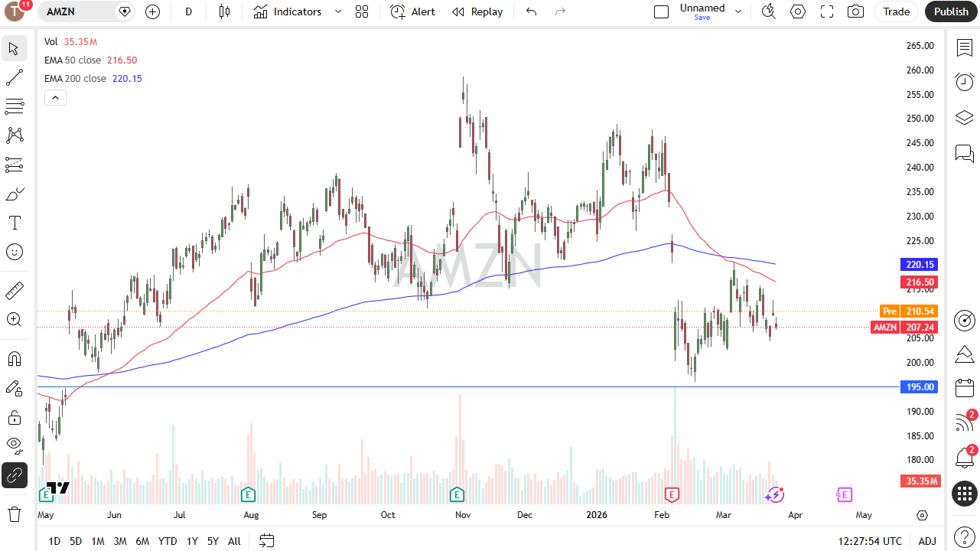980x551 pixels.
Task: Select the 1D time range
Action: pos(54,541)
